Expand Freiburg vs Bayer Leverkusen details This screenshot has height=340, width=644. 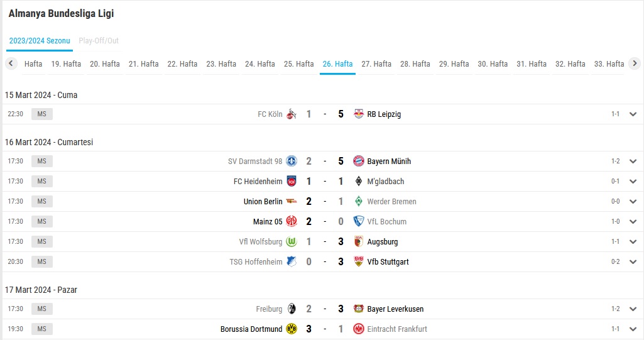[x=633, y=309]
